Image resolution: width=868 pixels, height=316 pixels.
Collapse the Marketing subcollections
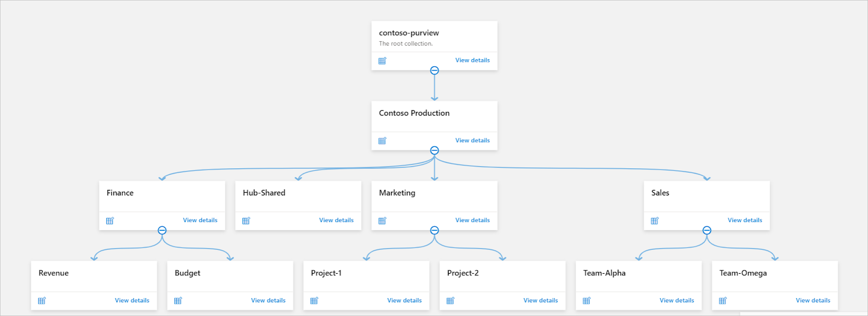[435, 230]
